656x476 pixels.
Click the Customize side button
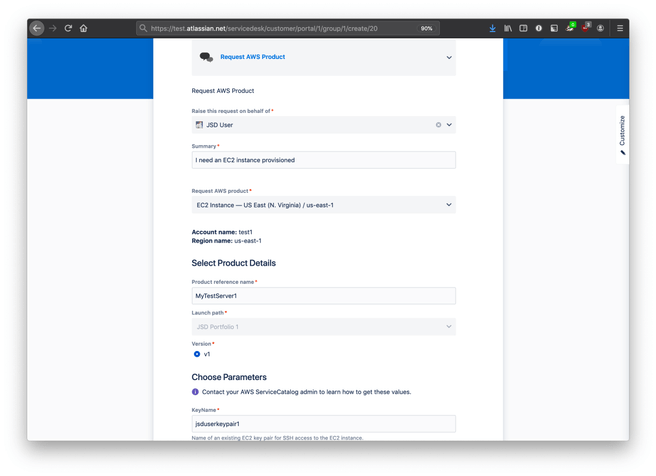(x=622, y=135)
